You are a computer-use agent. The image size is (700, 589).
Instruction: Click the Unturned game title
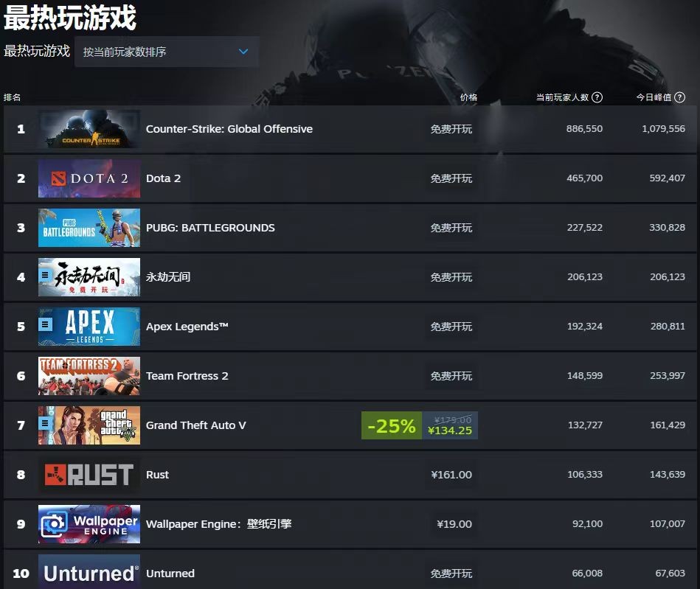click(170, 574)
